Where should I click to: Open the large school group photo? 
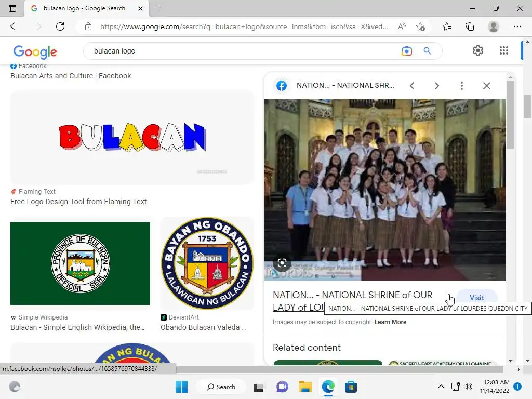[385, 190]
